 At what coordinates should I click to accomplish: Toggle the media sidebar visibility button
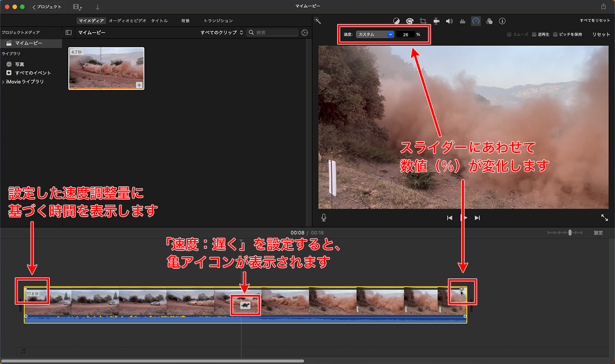tap(69, 32)
